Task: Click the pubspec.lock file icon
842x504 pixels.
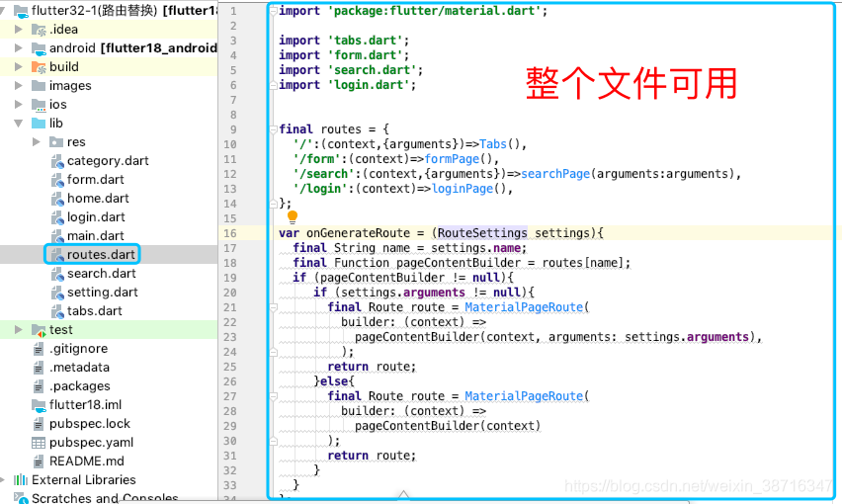Action: tap(39, 424)
